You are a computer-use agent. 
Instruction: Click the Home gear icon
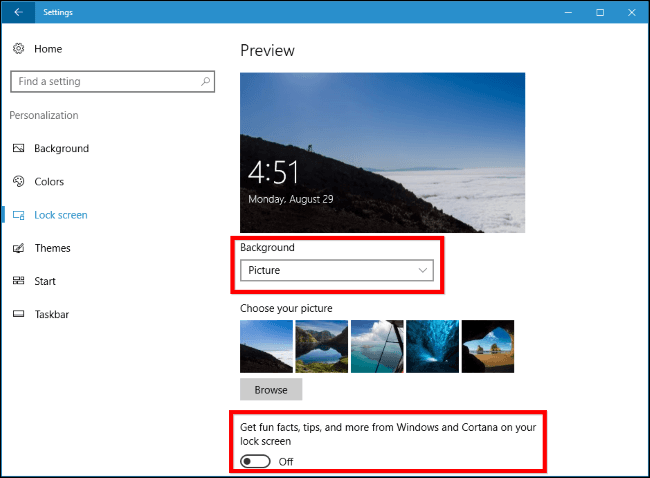[18, 49]
